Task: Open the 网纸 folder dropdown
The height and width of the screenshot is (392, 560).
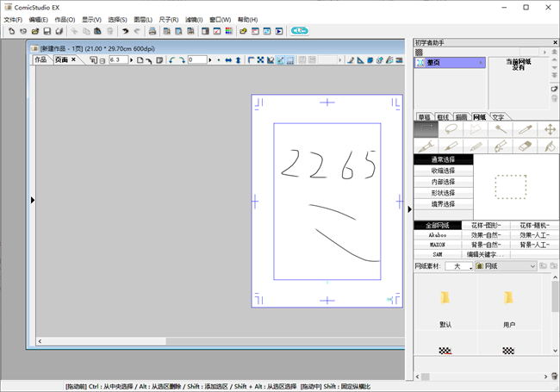Action: [x=533, y=267]
